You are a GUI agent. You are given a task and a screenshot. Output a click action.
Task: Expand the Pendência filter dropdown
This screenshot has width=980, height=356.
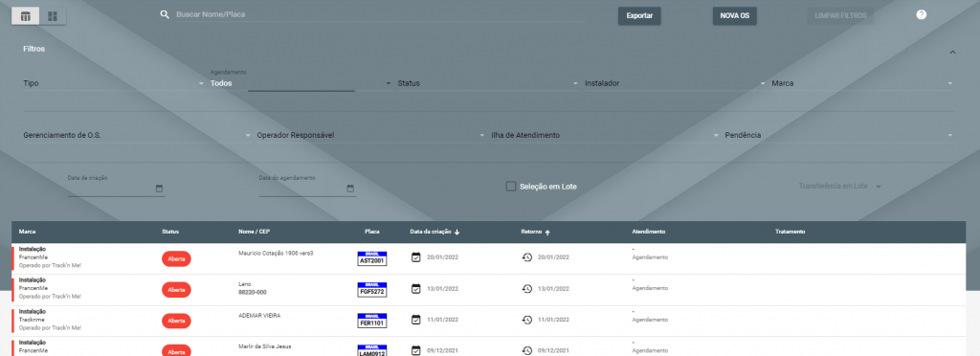[838, 135]
